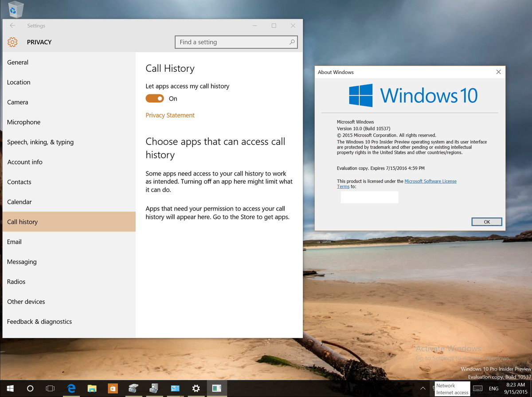532x397 pixels.
Task: Open the touch keyboard tray icon
Action: point(478,389)
